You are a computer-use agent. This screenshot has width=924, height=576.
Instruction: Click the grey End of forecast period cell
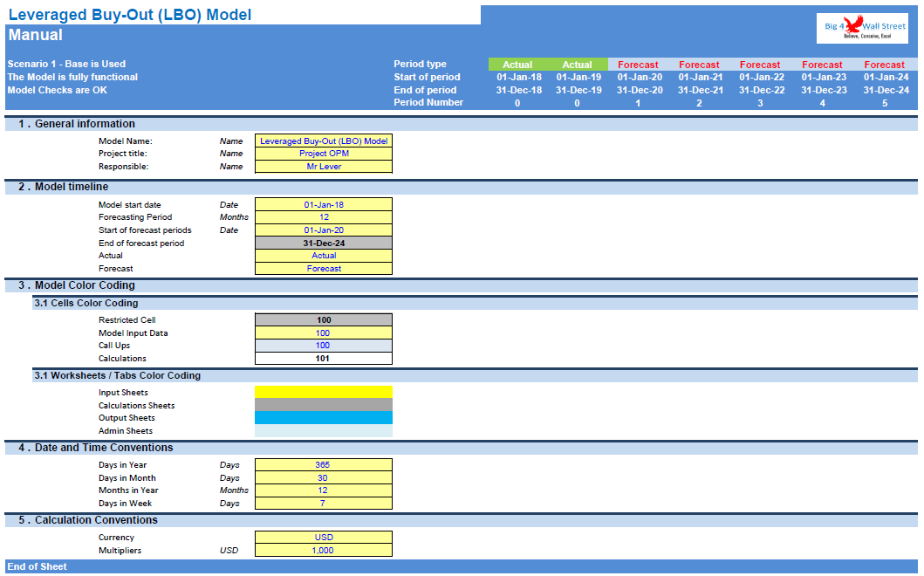click(324, 243)
